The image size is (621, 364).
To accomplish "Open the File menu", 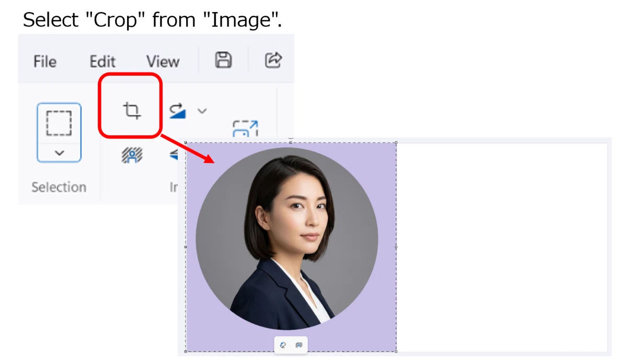I will [x=45, y=62].
